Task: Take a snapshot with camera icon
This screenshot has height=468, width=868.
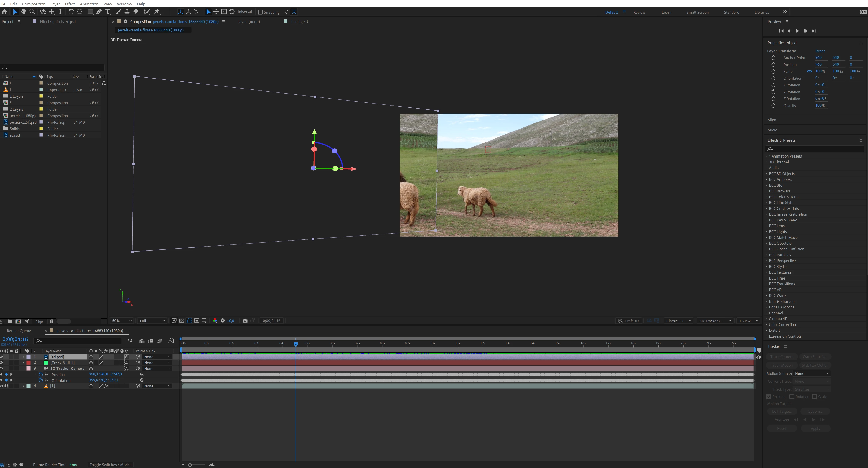Action: click(x=245, y=321)
